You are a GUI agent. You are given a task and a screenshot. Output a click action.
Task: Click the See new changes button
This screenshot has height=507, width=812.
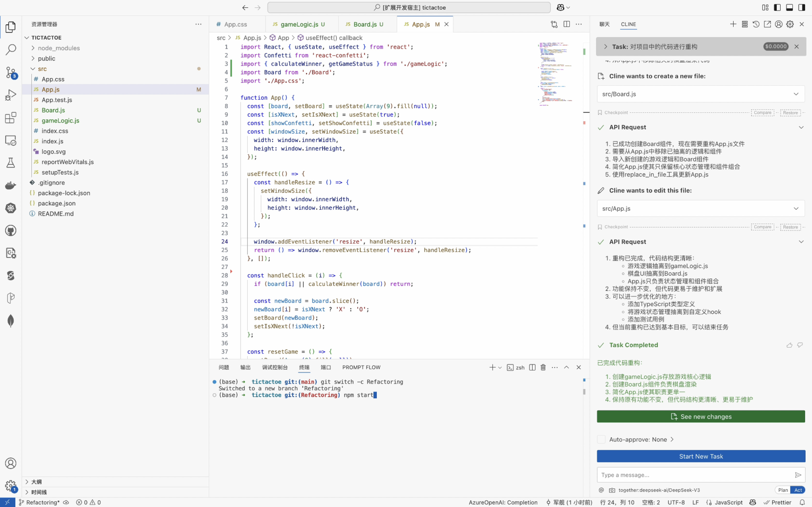pos(701,416)
